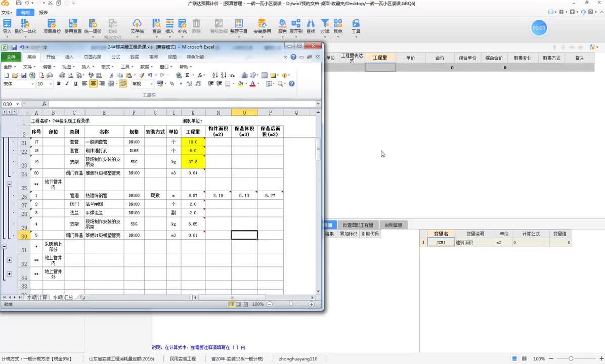This screenshot has width=605, height=364.
Task: Switch to the Excel 页面布局 ribbon tab
Action: click(93, 57)
